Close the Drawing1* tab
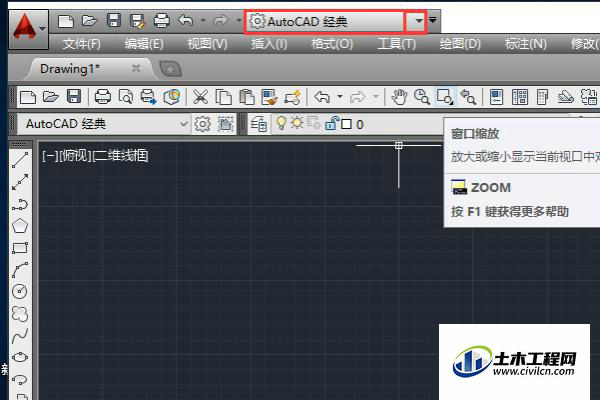Image resolution: width=600 pixels, height=400 pixels. (x=136, y=69)
